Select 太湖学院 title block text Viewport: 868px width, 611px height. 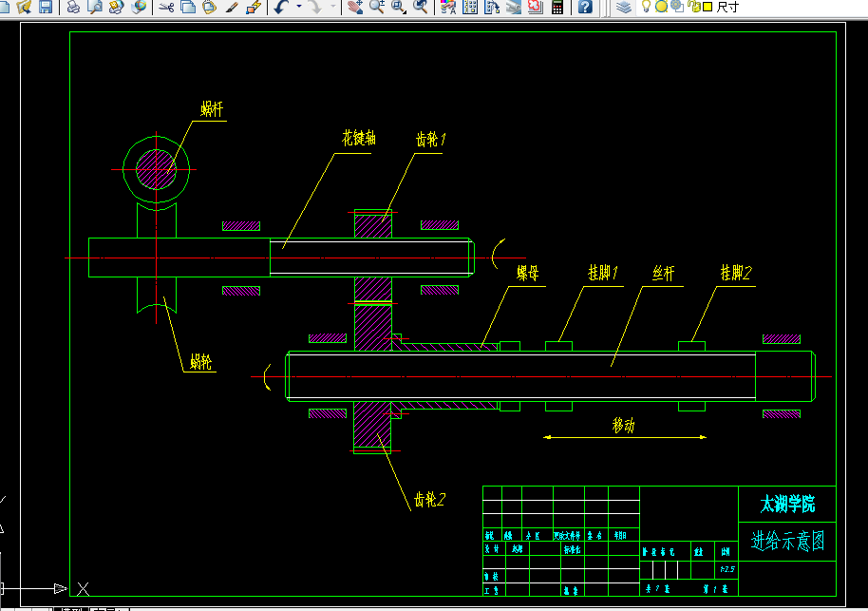click(x=787, y=504)
